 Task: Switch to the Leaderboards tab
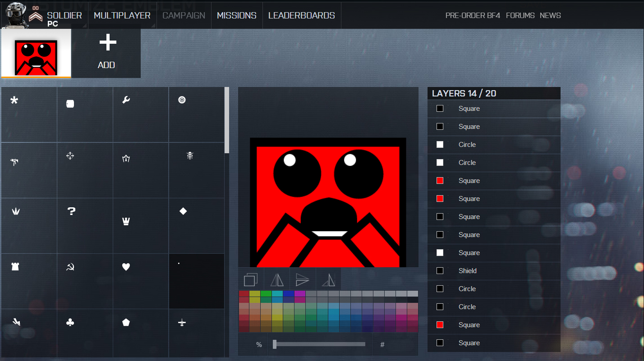pos(302,15)
